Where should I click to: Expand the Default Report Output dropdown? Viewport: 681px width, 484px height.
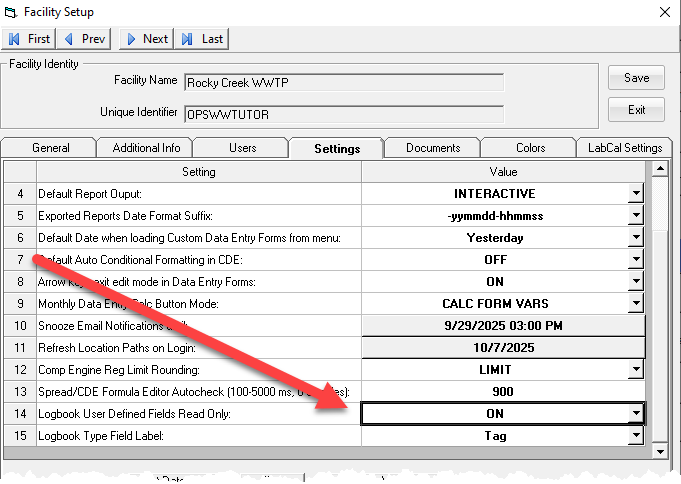635,194
